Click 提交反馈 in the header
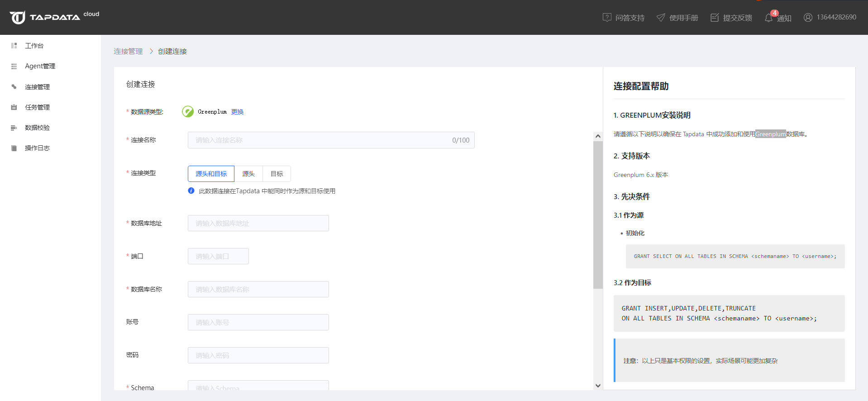This screenshot has width=868, height=401. (737, 18)
